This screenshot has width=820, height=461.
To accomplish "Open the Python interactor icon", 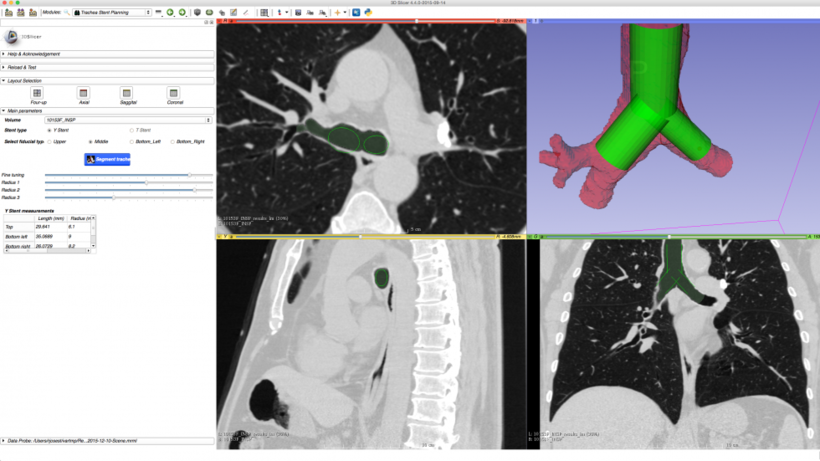I will click(x=368, y=12).
